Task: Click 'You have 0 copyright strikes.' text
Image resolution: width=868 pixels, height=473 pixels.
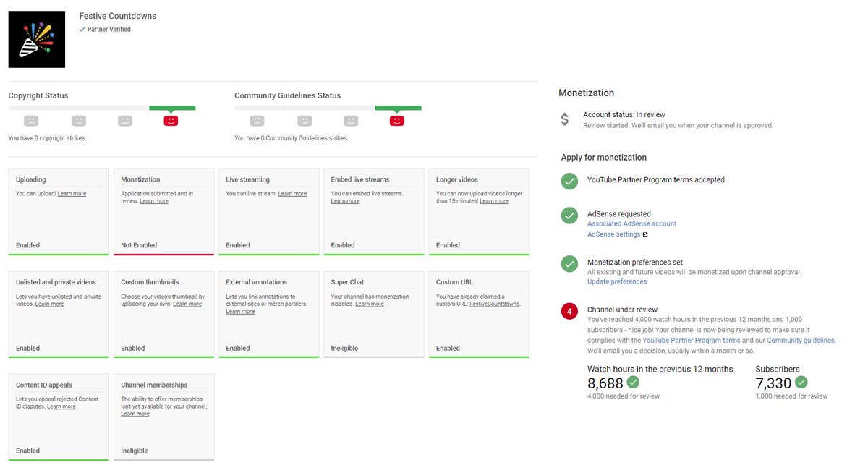Action: click(47, 138)
